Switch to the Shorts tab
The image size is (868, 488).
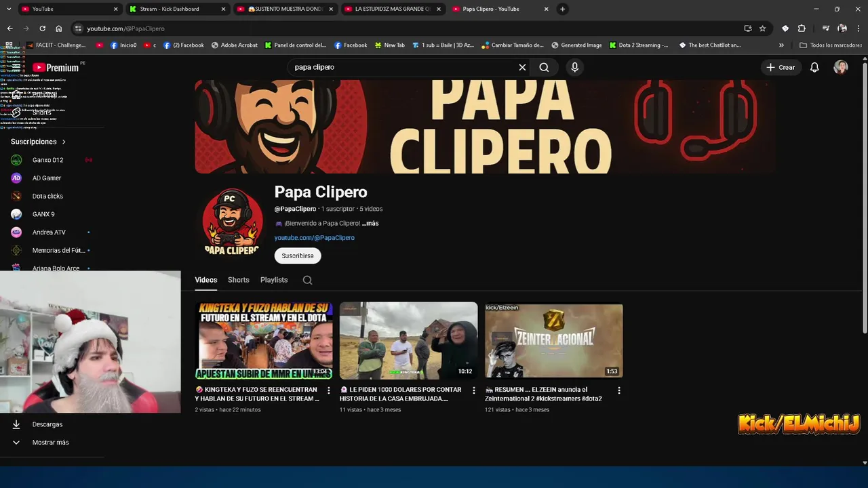(239, 280)
